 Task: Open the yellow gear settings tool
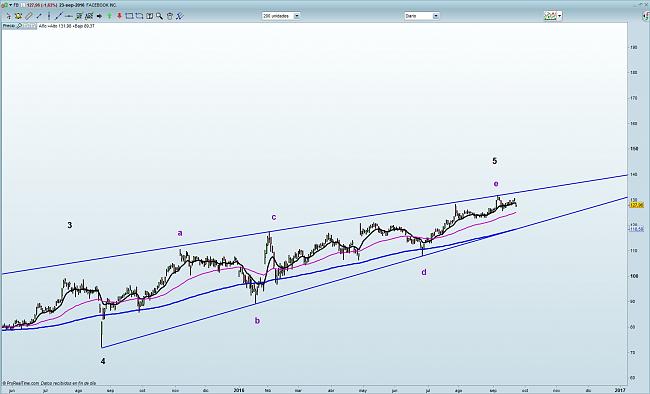[18, 16]
